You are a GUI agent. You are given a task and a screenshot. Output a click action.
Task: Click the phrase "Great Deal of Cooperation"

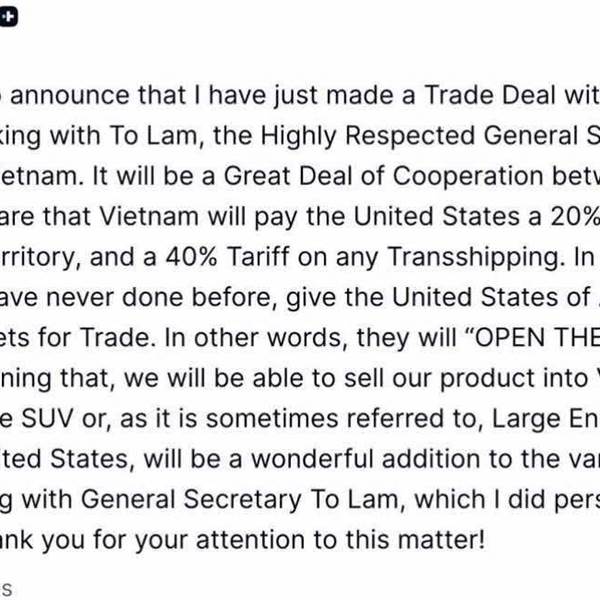383,176
